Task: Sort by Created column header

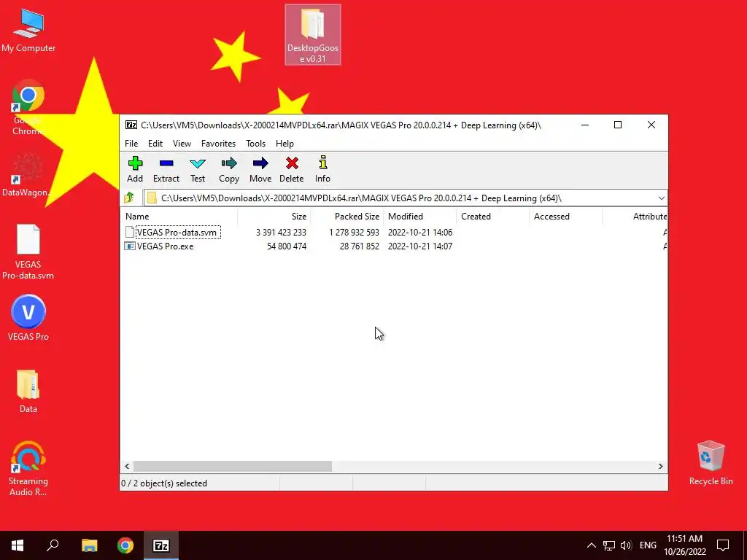Action: pos(493,216)
